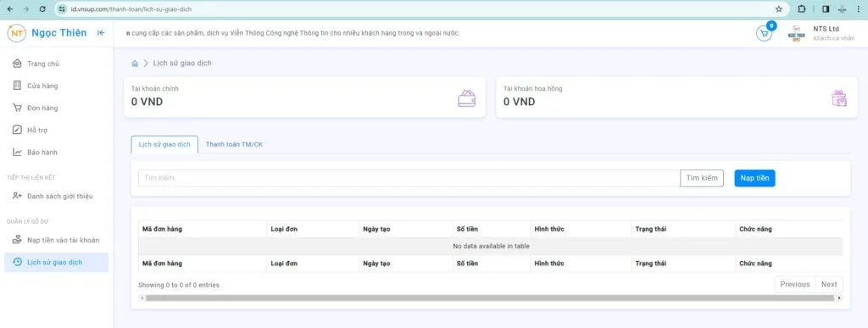Open site info icon in address bar
The width and height of the screenshot is (868, 328).
click(62, 8)
